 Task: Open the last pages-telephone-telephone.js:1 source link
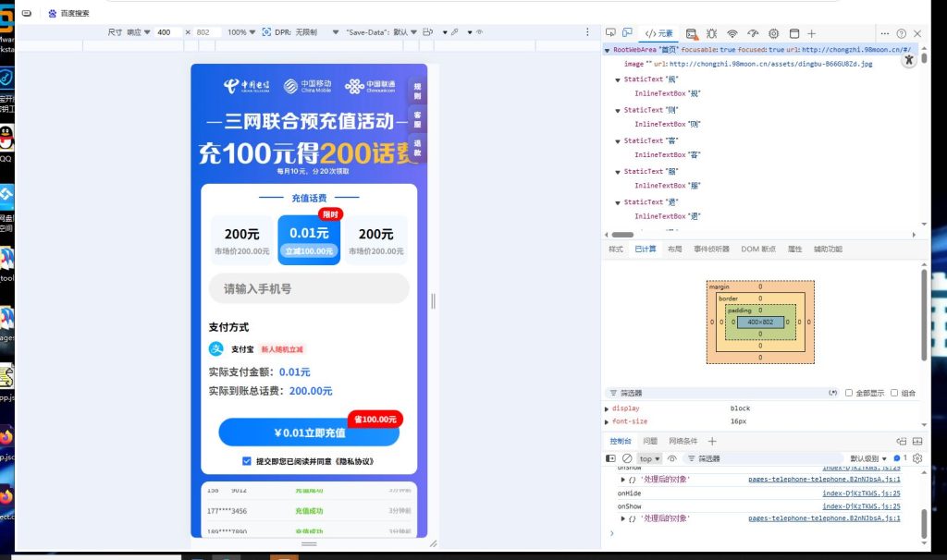[x=824, y=518]
